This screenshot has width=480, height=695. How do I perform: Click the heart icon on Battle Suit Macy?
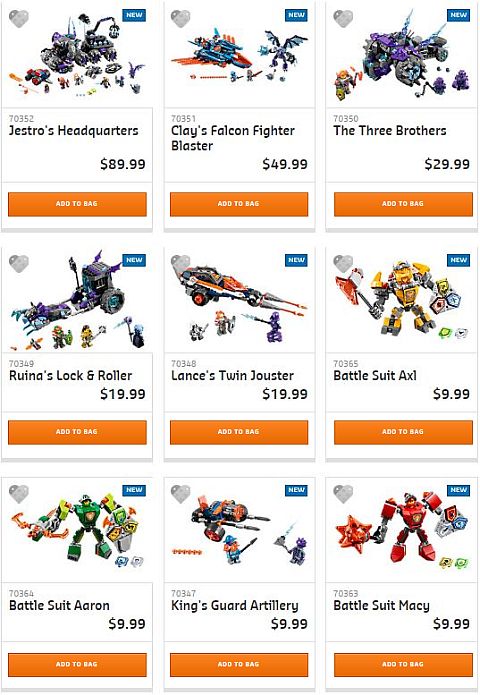point(343,494)
